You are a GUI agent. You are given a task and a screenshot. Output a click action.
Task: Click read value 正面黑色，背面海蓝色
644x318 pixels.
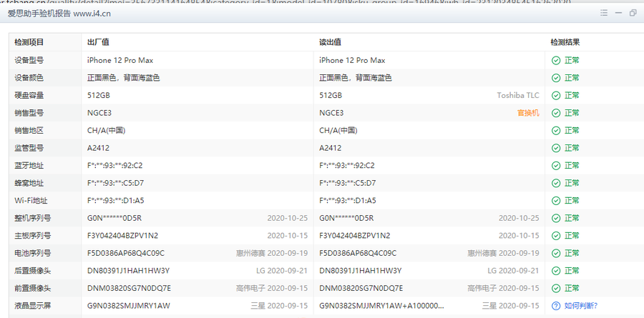(356, 78)
